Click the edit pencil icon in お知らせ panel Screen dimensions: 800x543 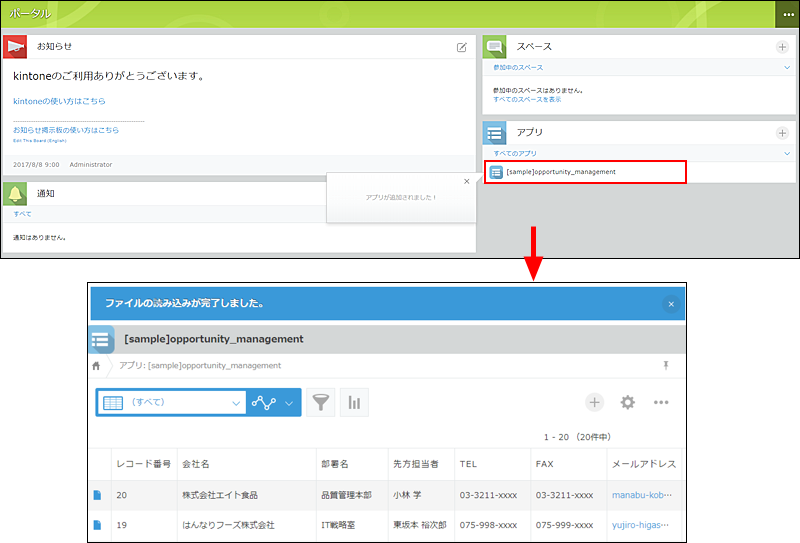[461, 47]
